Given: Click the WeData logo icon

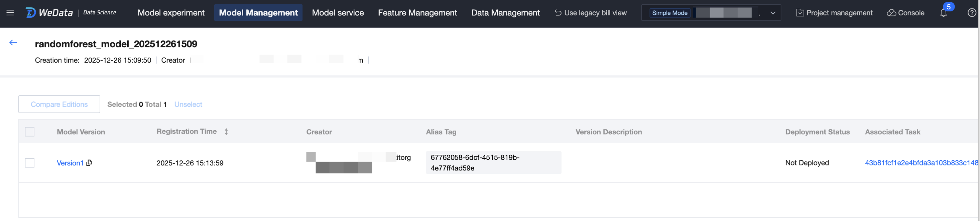Looking at the screenshot, I should [x=31, y=13].
